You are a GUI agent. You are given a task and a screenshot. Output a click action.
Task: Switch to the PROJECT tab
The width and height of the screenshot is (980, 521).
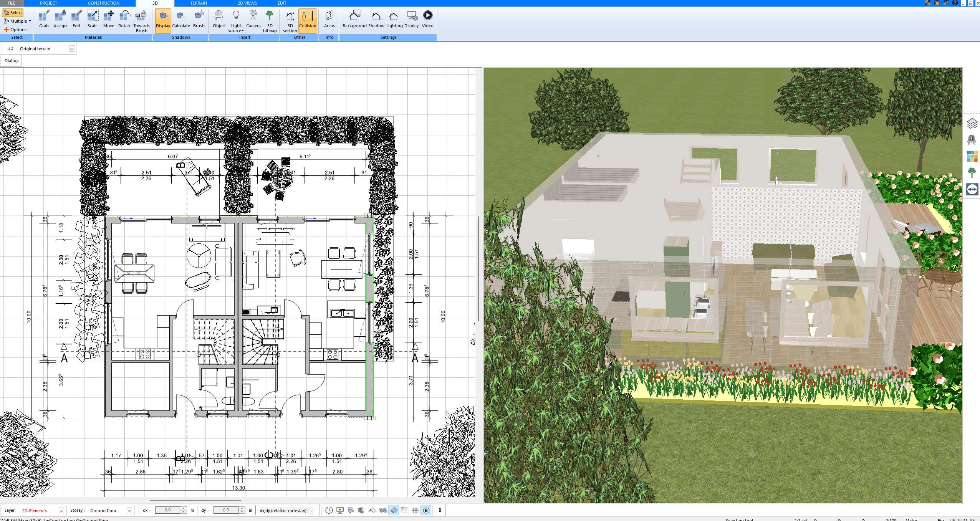48,3
